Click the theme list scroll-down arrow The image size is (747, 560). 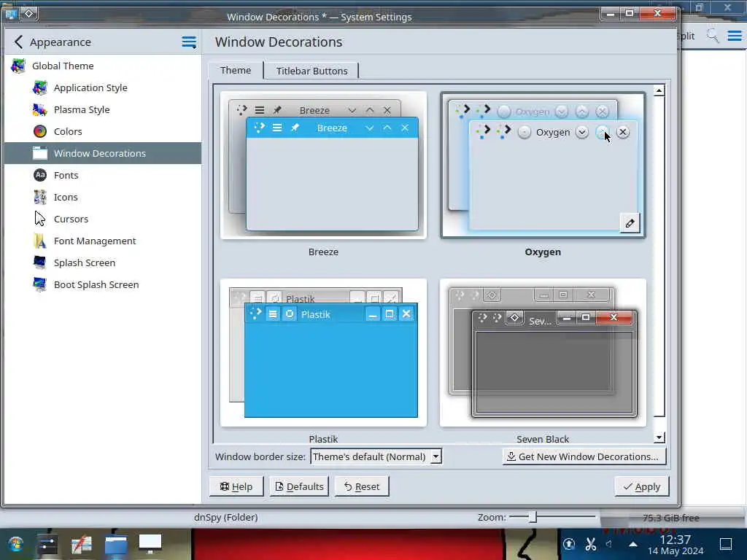tap(659, 437)
